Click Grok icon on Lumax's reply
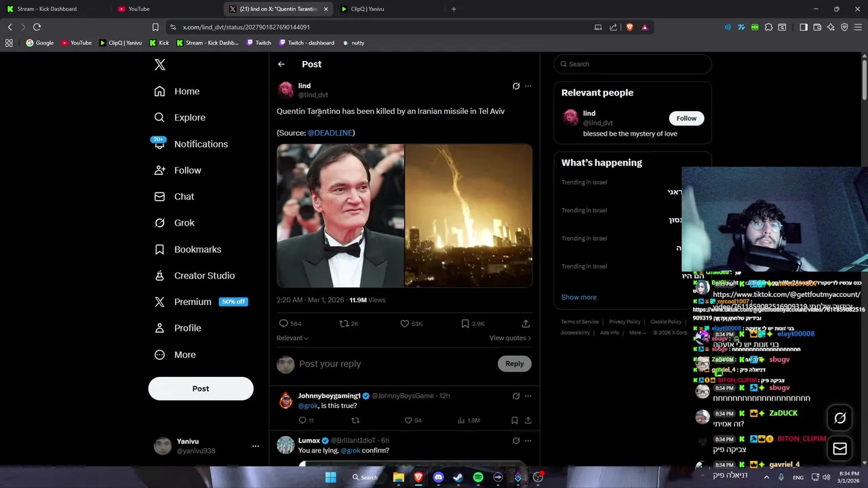Viewport: 868px width, 488px height. pyautogui.click(x=516, y=441)
